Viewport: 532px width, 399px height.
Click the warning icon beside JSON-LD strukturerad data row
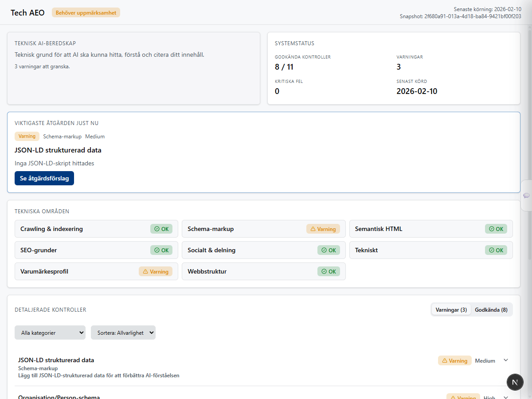(444, 360)
